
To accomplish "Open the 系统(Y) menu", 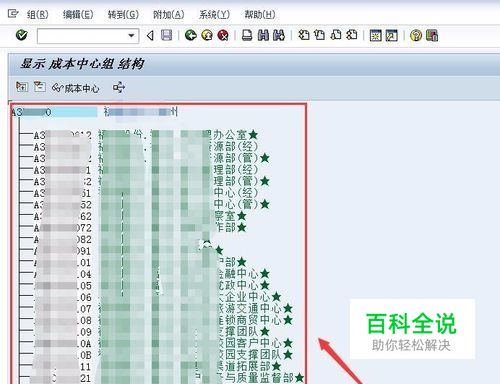I will click(x=214, y=14).
